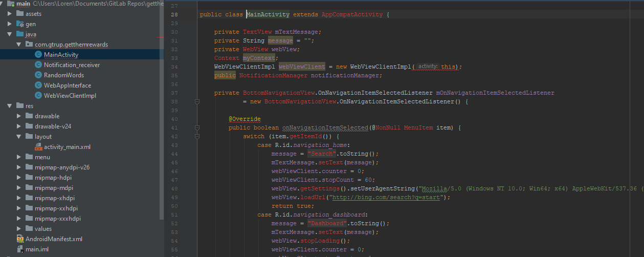Click the RandomWords class icon
The width and height of the screenshot is (644, 257).
click(38, 75)
